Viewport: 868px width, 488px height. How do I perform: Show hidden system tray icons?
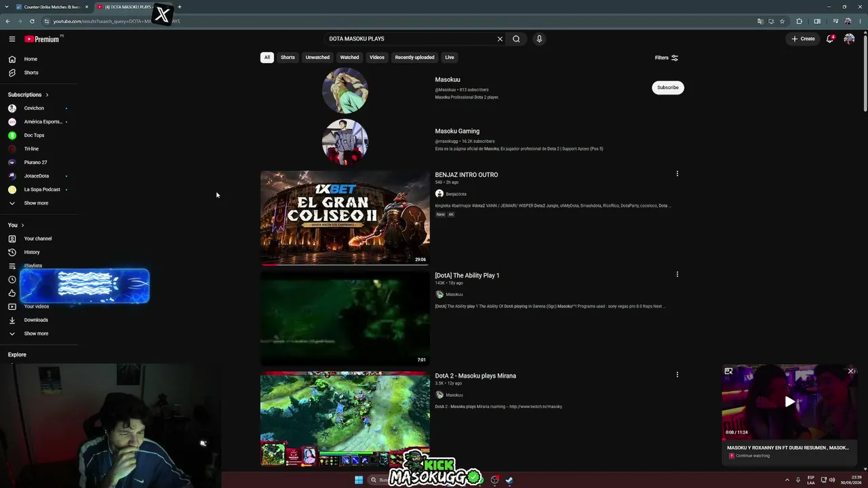(x=787, y=480)
